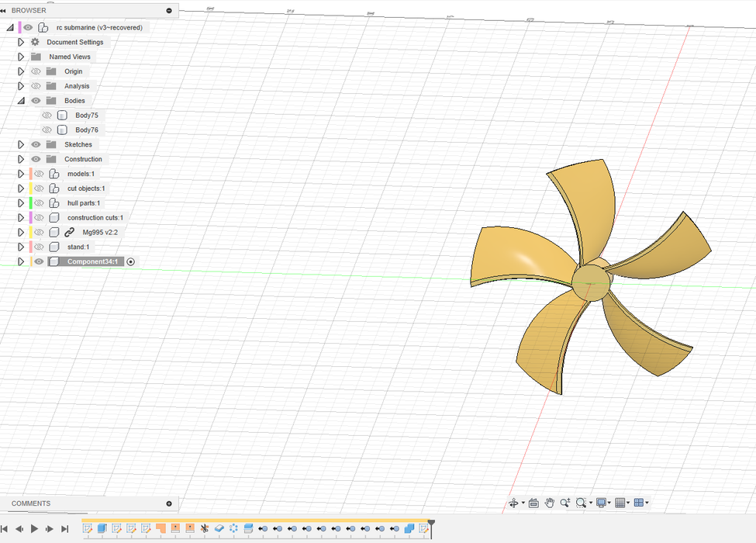Select the blue combine feature near timeline end
The image size is (756, 543).
pos(409,528)
